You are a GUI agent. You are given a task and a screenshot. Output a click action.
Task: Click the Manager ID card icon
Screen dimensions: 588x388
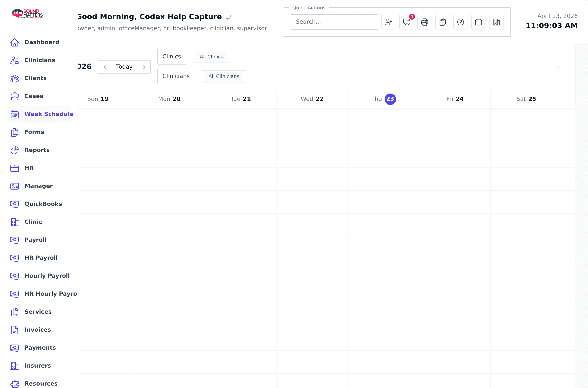coord(14,186)
